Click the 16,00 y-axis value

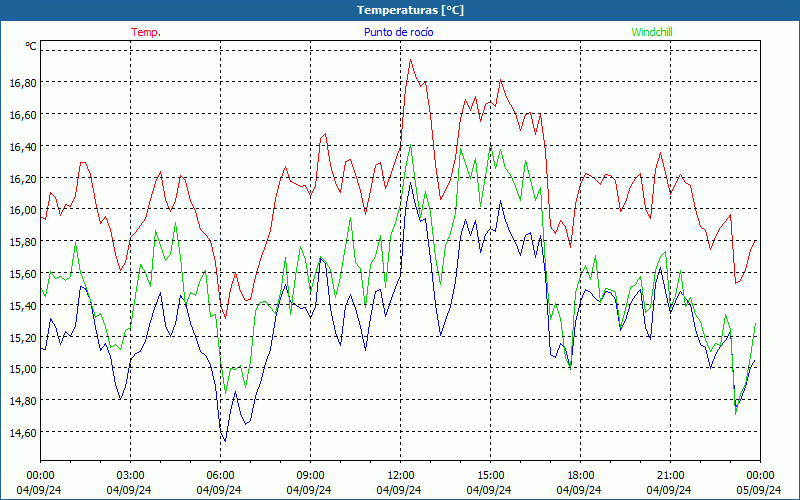coord(23,210)
